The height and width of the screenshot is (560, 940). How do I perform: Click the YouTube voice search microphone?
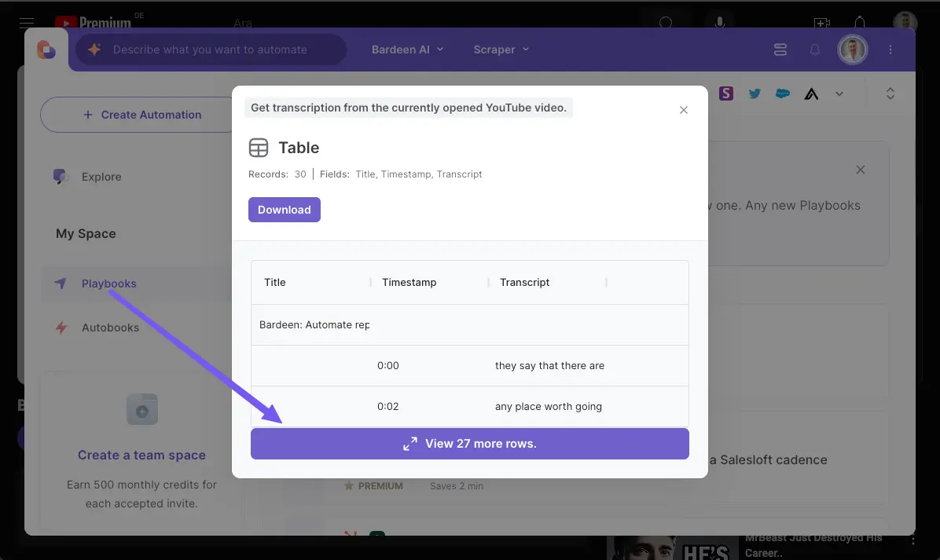(x=719, y=23)
